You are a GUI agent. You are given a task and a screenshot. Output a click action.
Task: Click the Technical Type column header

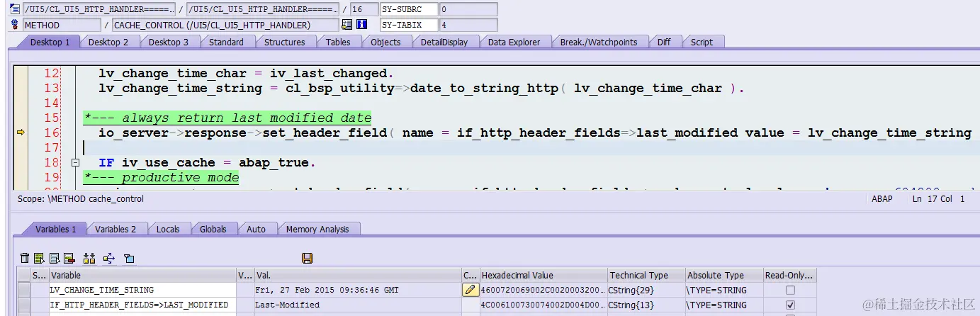[646, 275]
